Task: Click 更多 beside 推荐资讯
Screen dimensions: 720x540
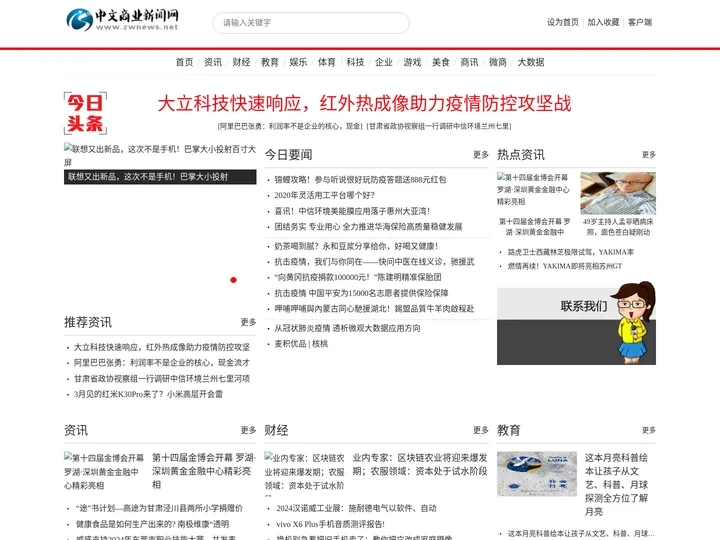Action: click(x=248, y=322)
